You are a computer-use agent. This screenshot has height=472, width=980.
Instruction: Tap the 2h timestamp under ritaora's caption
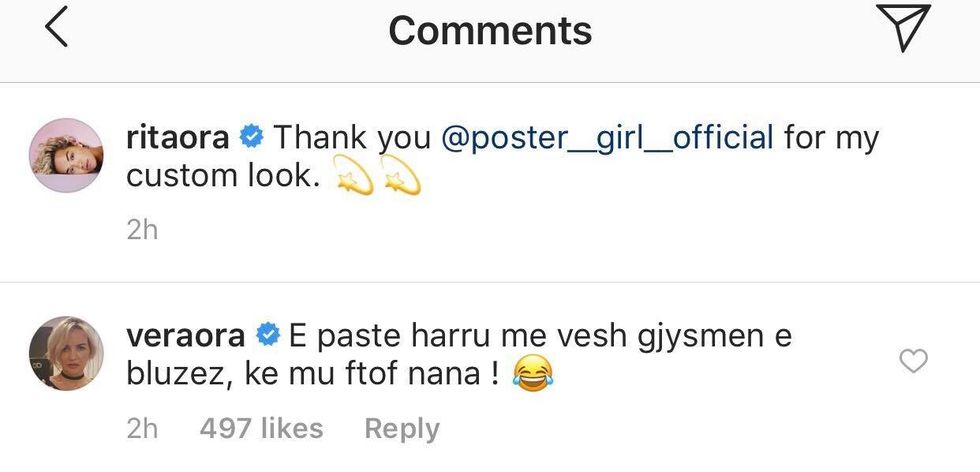(x=142, y=230)
